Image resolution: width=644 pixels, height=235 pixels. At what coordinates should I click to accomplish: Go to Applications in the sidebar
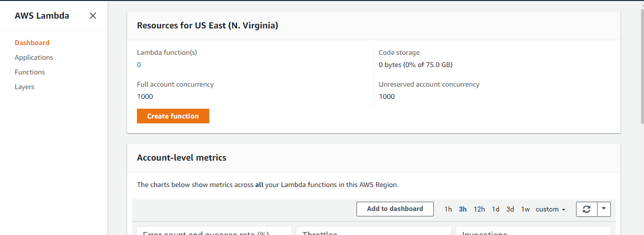(34, 57)
